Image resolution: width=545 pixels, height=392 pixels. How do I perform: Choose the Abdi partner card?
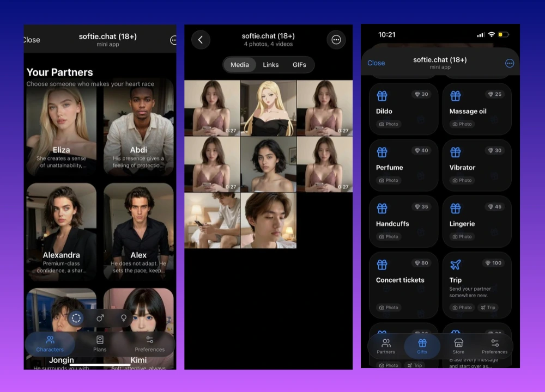pos(138,127)
